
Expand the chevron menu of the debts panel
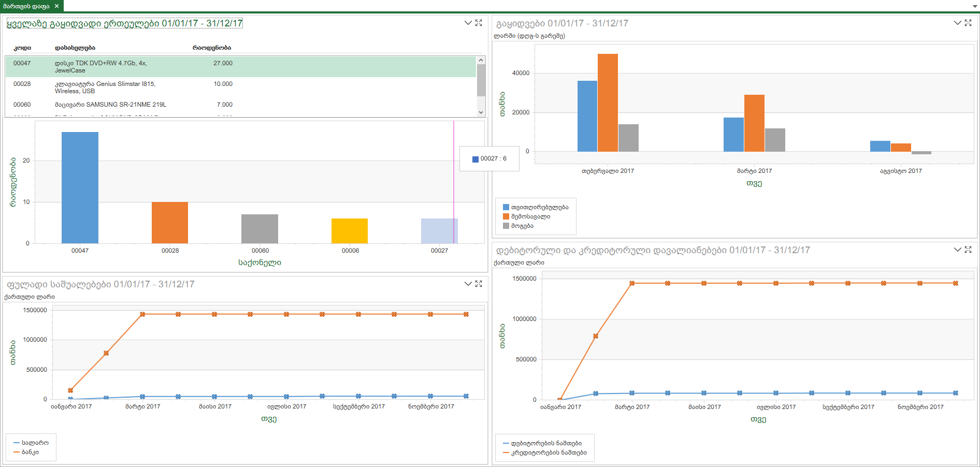957,250
